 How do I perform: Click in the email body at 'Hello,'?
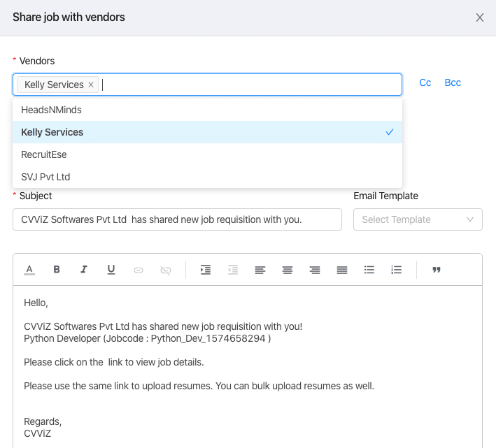(x=36, y=303)
